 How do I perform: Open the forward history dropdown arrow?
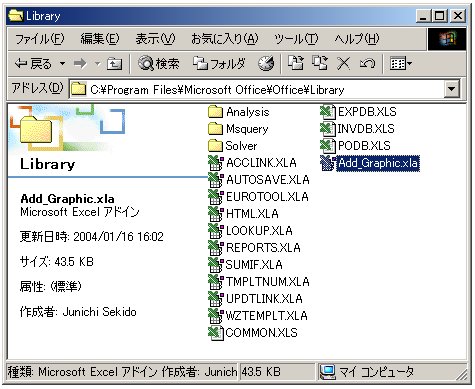(x=97, y=63)
